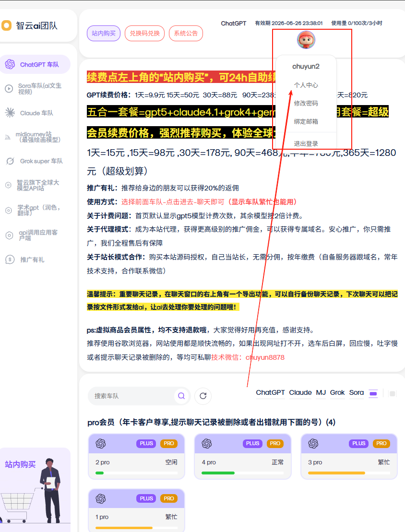Viewport: 405px width, 532px height.
Task: Click the green usage bar on 4 pro card
Action: point(218,473)
